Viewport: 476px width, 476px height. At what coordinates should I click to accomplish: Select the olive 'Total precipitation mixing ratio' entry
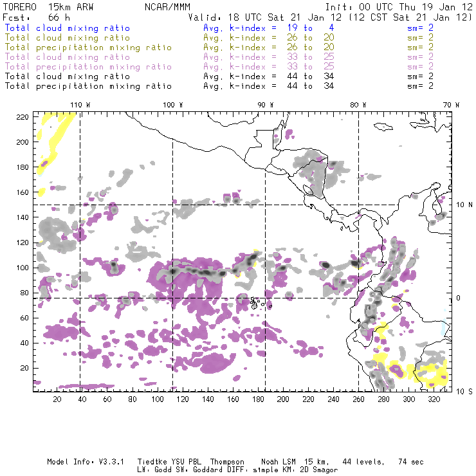tap(88, 48)
